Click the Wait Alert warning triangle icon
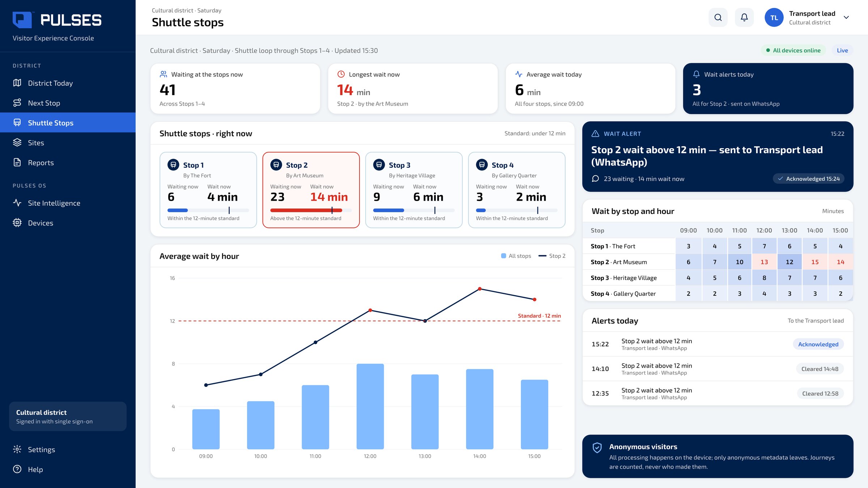 click(595, 134)
